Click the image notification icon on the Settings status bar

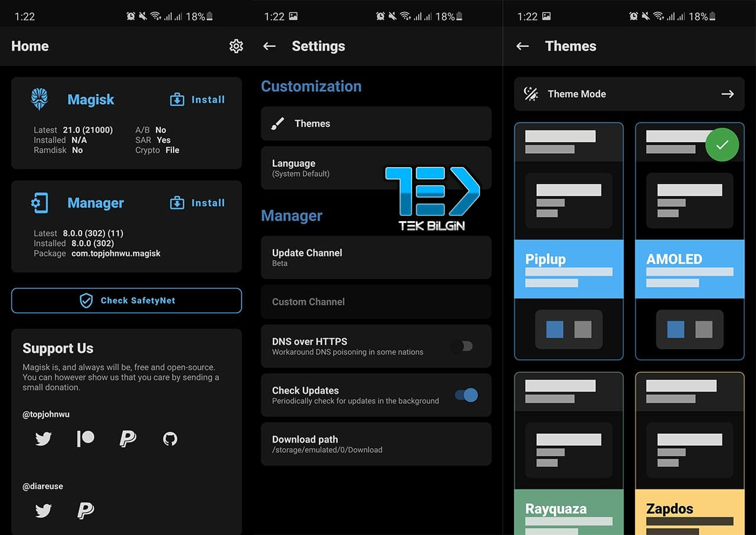click(x=294, y=17)
